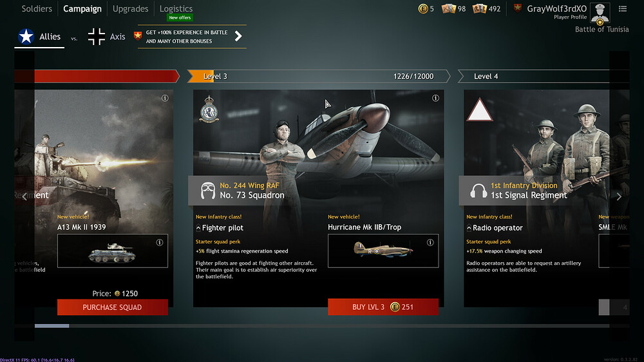Open the hamburger menu icon top right
644x362 pixels.
pos(623,8)
